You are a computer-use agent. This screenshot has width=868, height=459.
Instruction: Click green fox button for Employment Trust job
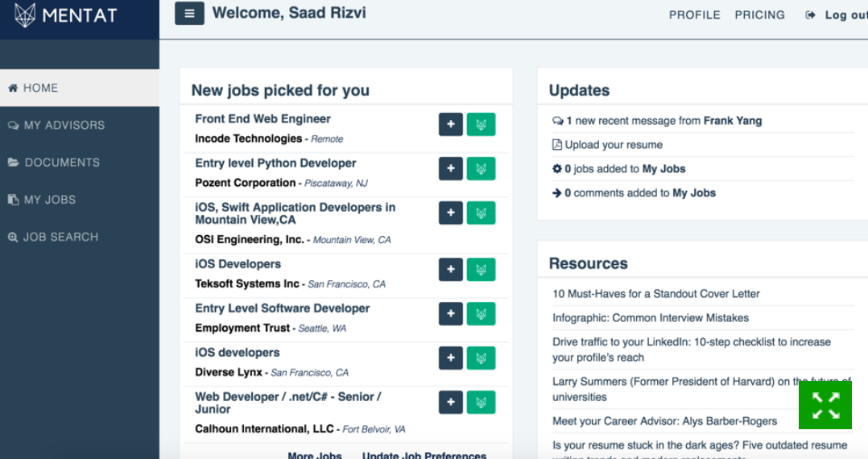coord(481,313)
